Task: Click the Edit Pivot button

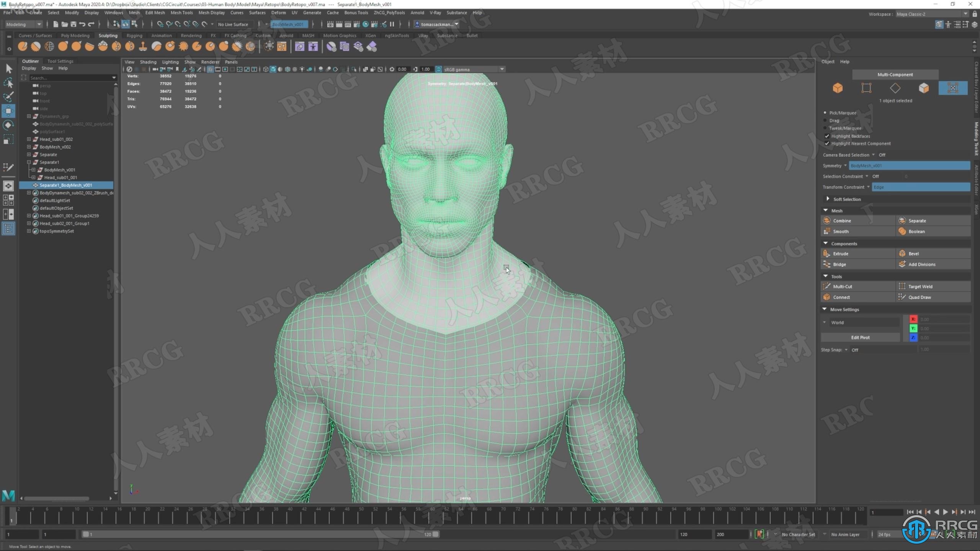Action: [x=860, y=337]
